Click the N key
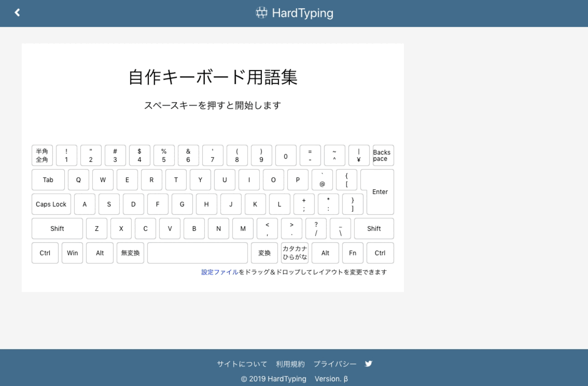Image resolution: width=588 pixels, height=386 pixels. (x=219, y=229)
